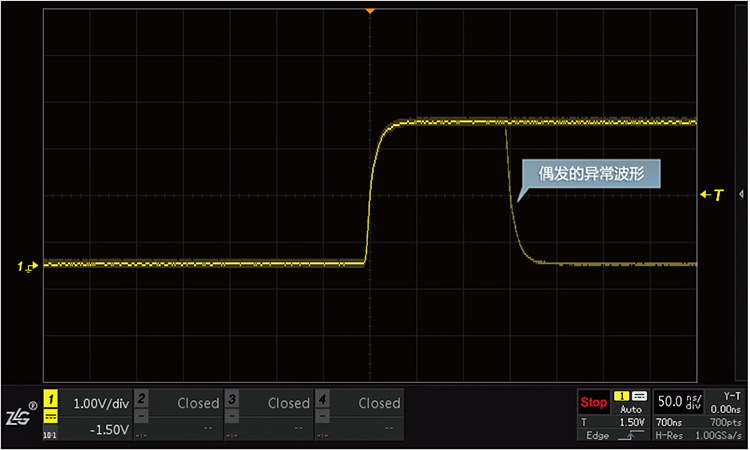
Task: Click the trigger level 1.50V value
Action: pyautogui.click(x=632, y=422)
